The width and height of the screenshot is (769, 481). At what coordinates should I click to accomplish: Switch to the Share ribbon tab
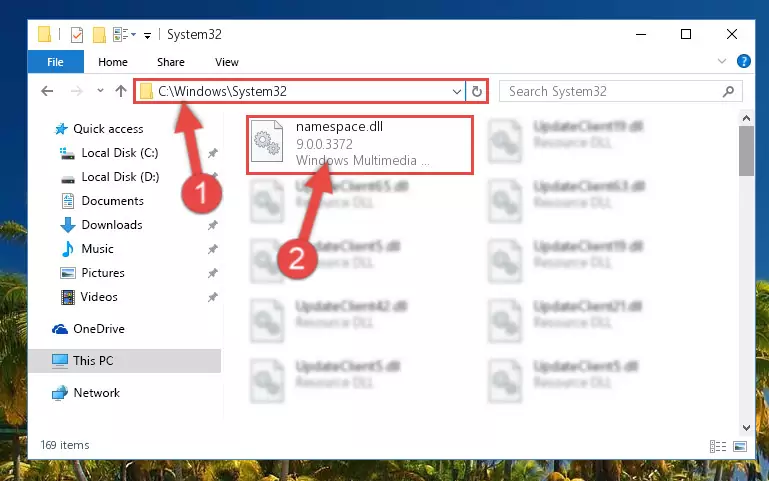coord(171,62)
